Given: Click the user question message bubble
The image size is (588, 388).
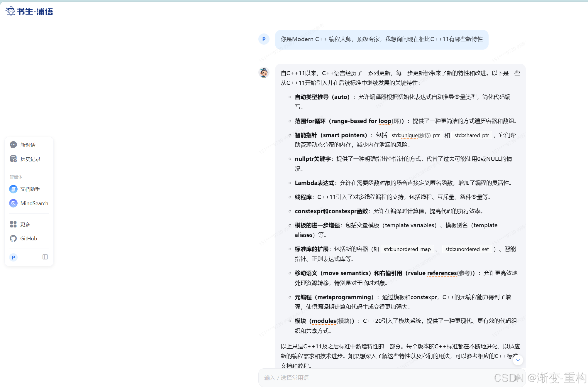Looking at the screenshot, I should (x=382, y=39).
